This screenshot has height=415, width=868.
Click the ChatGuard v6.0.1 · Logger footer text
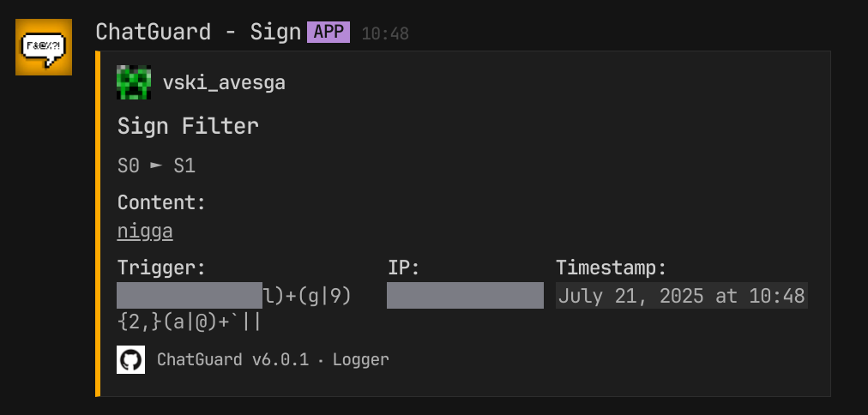(273, 359)
